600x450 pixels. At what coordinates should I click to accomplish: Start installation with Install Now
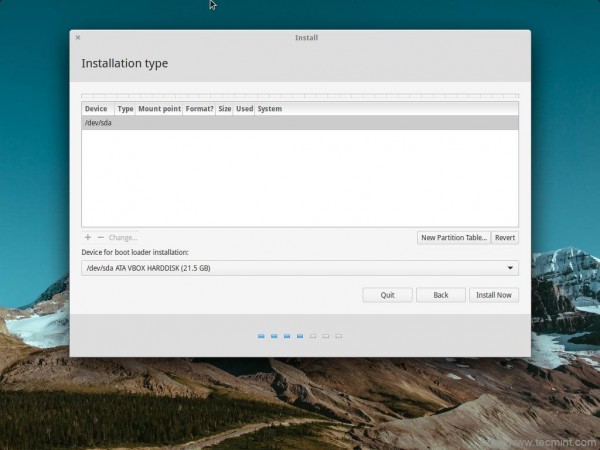click(494, 295)
